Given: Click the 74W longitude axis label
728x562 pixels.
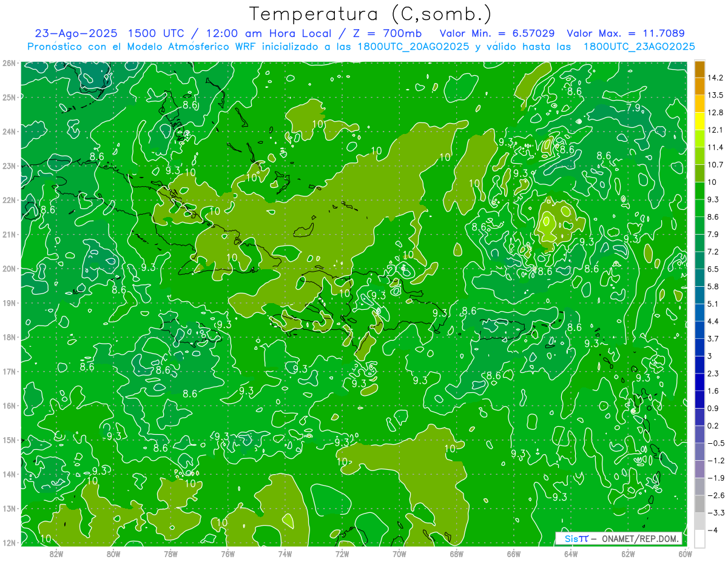Looking at the screenshot, I should click(x=285, y=554).
